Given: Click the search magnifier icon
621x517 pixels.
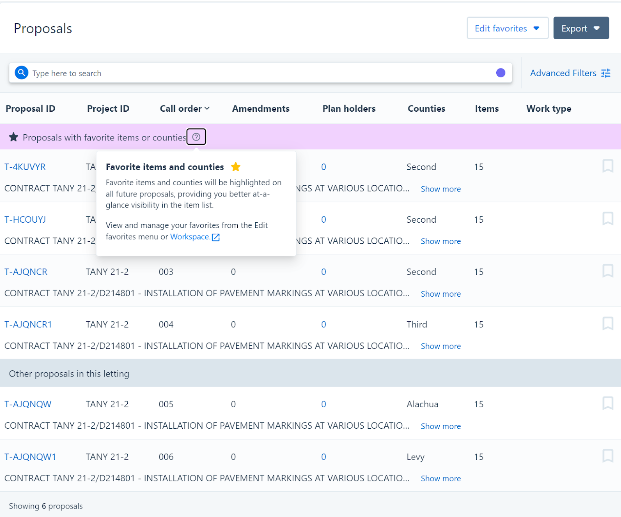Looking at the screenshot, I should (21, 73).
